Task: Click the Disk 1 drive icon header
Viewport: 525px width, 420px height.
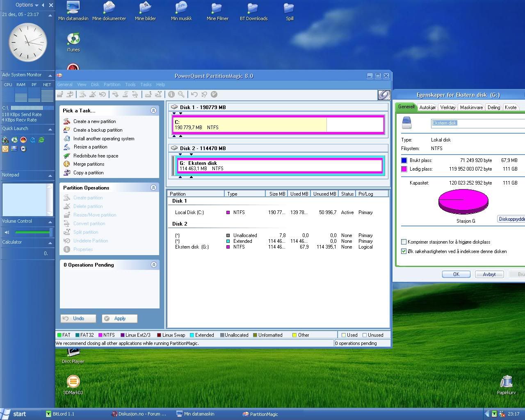Action: [174, 107]
